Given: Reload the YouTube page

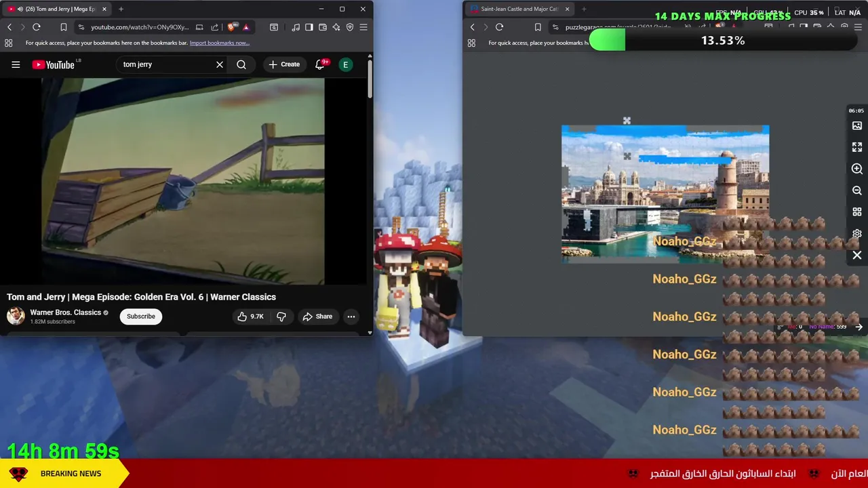Looking at the screenshot, I should click(x=37, y=27).
